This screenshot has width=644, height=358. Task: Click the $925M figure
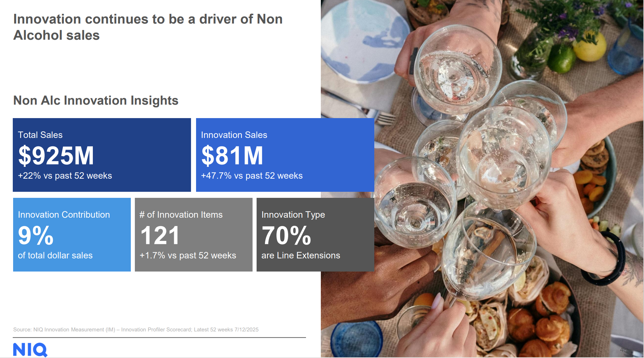pos(56,155)
